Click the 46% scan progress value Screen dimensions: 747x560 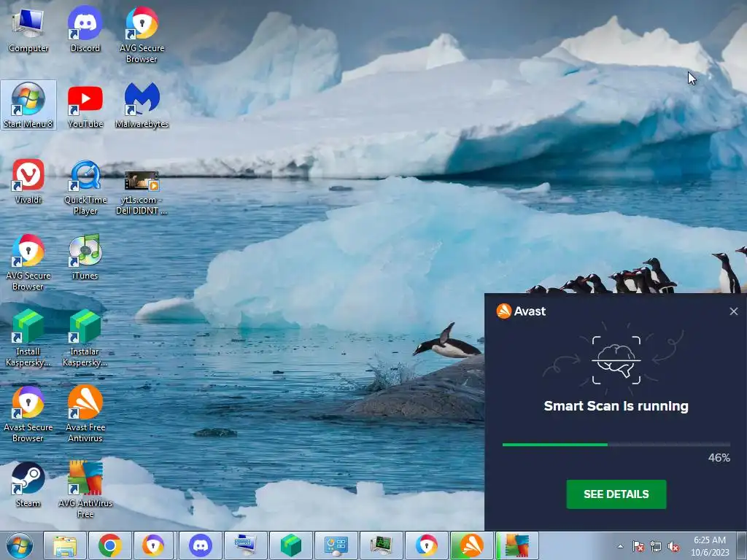719,458
